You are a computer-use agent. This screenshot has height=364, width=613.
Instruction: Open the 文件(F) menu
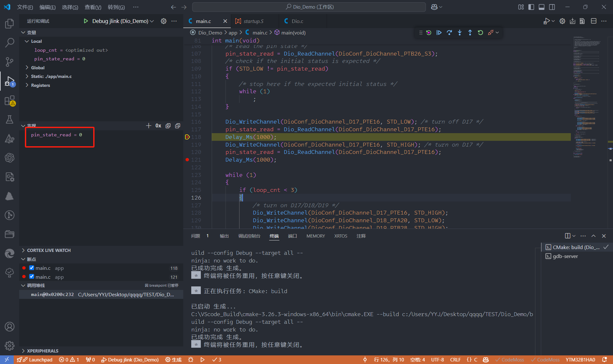coord(25,7)
